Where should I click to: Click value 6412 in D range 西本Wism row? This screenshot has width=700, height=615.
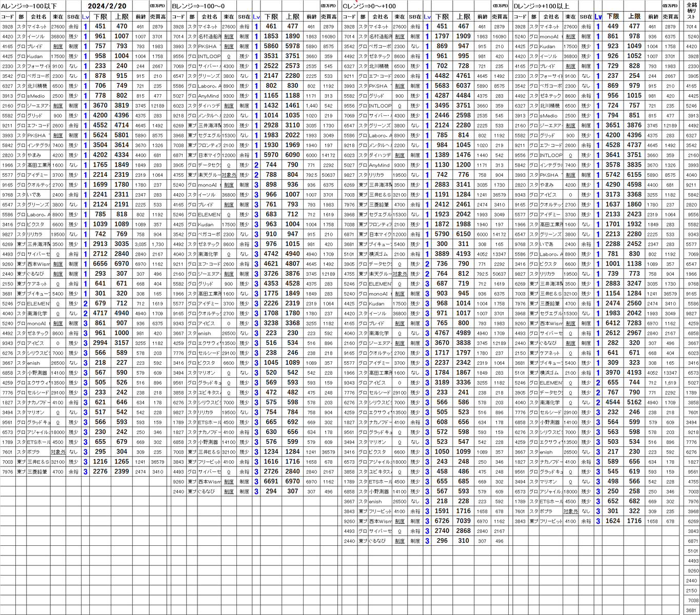tap(613, 323)
